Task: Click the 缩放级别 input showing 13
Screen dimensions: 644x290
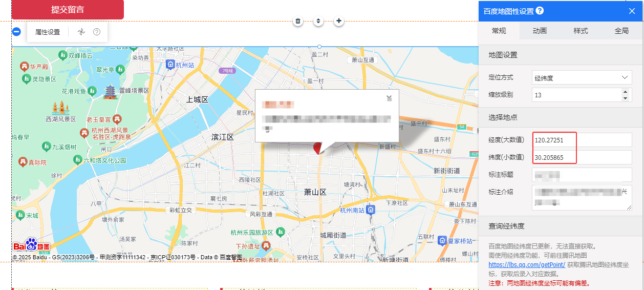Action: click(x=576, y=95)
